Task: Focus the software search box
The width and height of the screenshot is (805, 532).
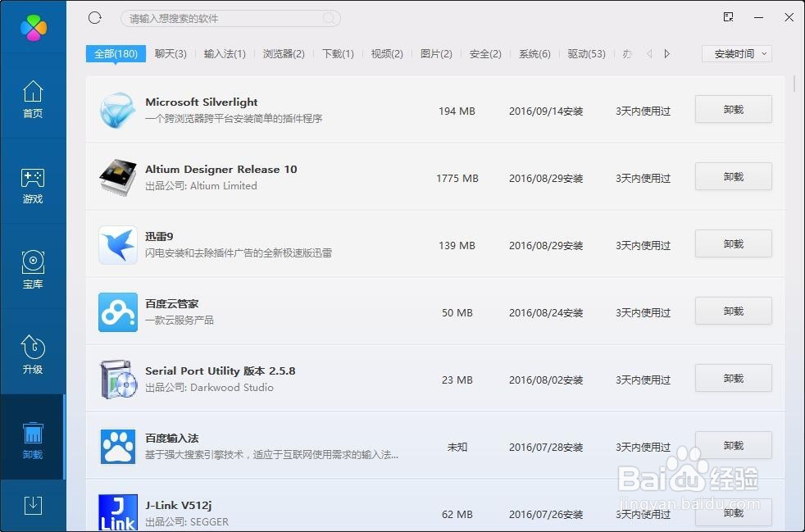Action: (x=230, y=19)
